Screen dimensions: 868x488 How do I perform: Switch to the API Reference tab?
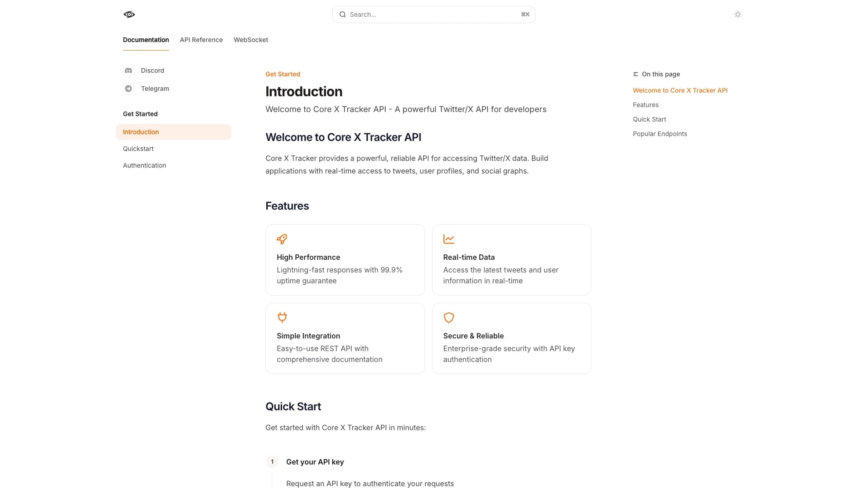(x=201, y=40)
